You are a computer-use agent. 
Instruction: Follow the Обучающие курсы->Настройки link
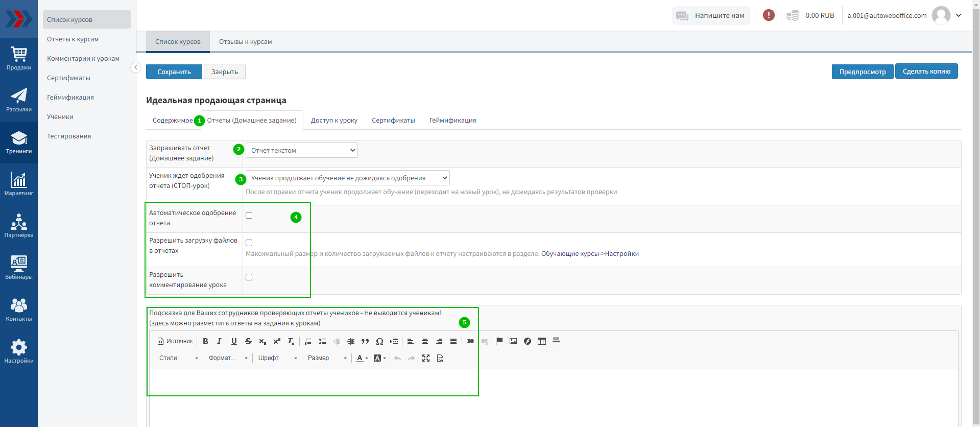(x=590, y=254)
